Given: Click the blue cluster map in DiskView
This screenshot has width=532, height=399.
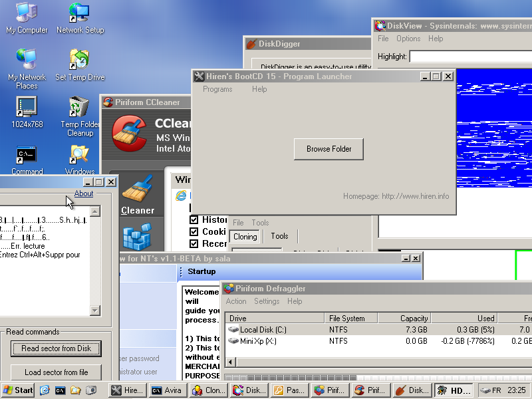Looking at the screenshot, I should pos(494,128).
